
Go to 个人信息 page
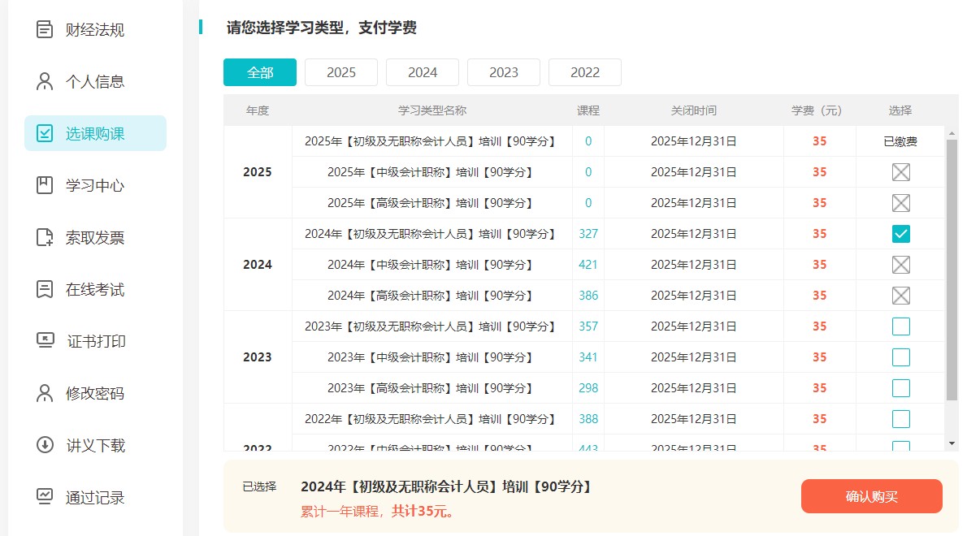[x=95, y=82]
